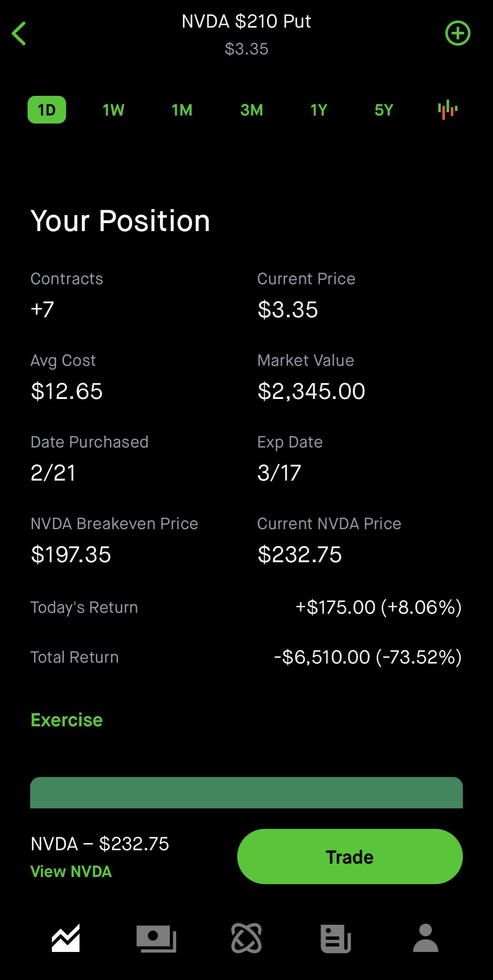The image size is (493, 980).
Task: Switch chart to 3M range
Action: [x=252, y=110]
